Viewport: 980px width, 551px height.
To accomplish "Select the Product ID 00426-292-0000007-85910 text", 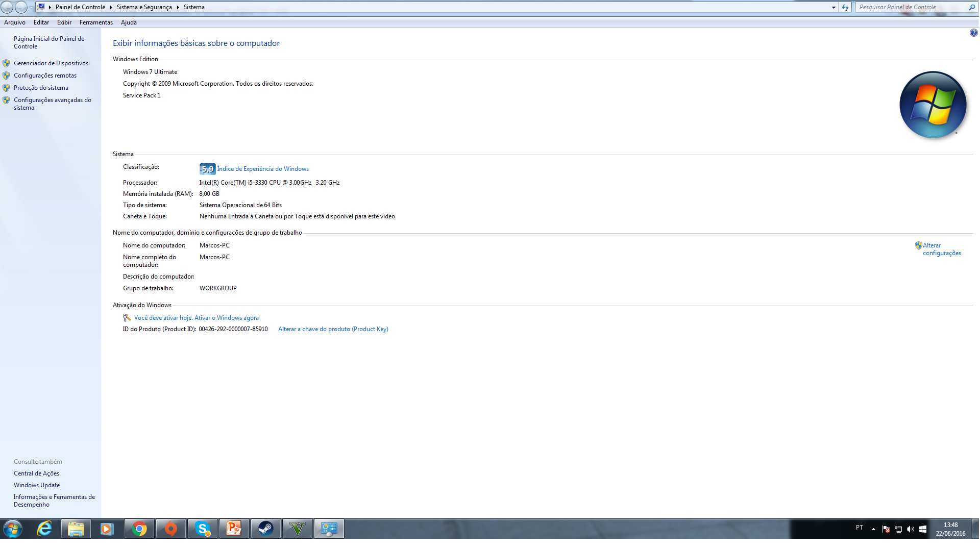I will (233, 329).
